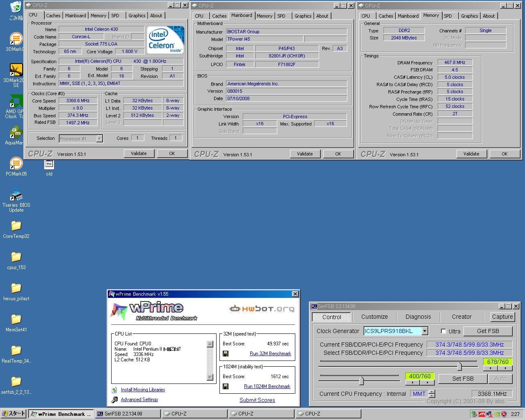
Task: Open the Processor #1 selection dropdown
Action: (x=99, y=139)
